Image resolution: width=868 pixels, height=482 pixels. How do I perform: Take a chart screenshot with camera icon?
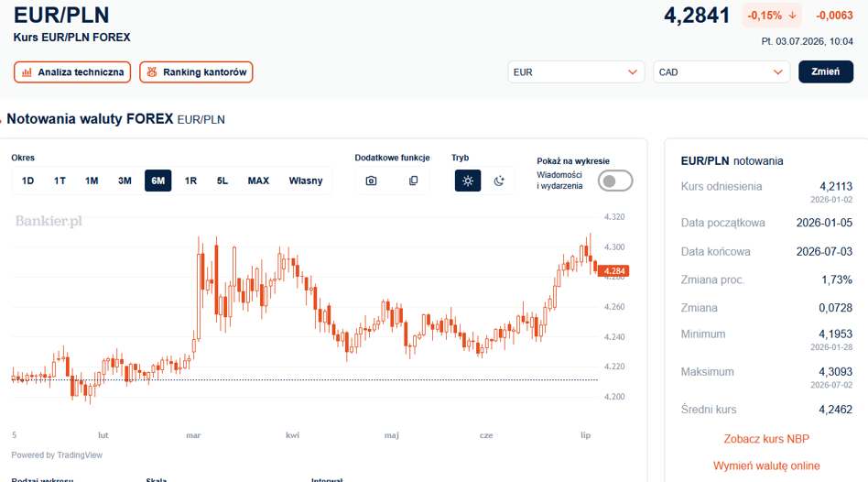[x=371, y=181]
